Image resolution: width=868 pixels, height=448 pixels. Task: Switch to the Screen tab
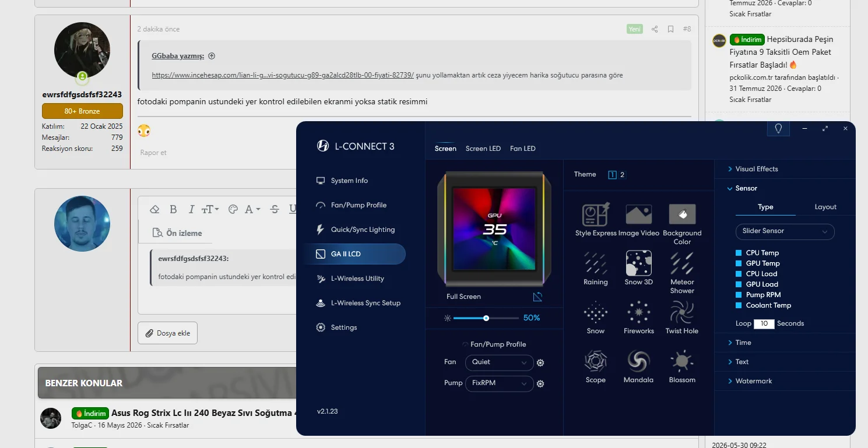pos(445,149)
